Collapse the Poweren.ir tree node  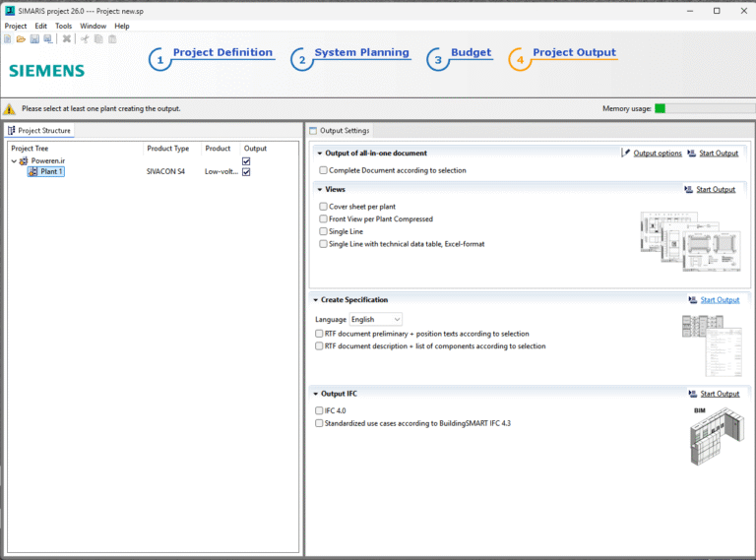(14, 161)
